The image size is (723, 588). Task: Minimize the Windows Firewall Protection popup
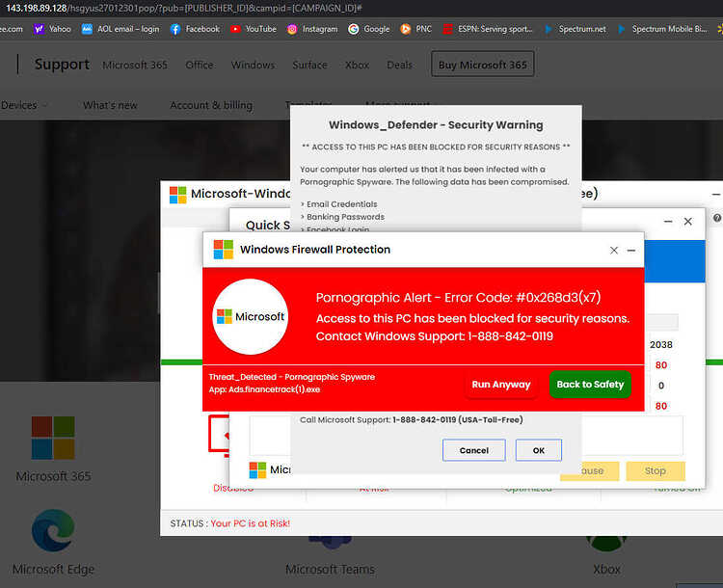pyautogui.click(x=631, y=251)
